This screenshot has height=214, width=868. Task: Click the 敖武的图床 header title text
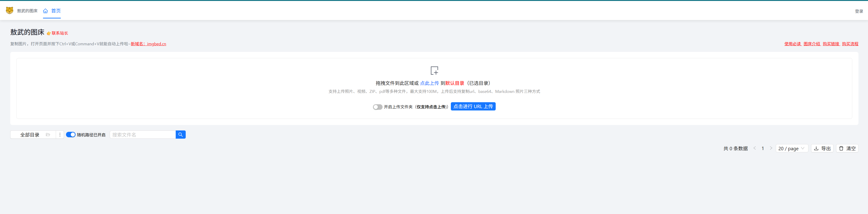click(x=27, y=11)
